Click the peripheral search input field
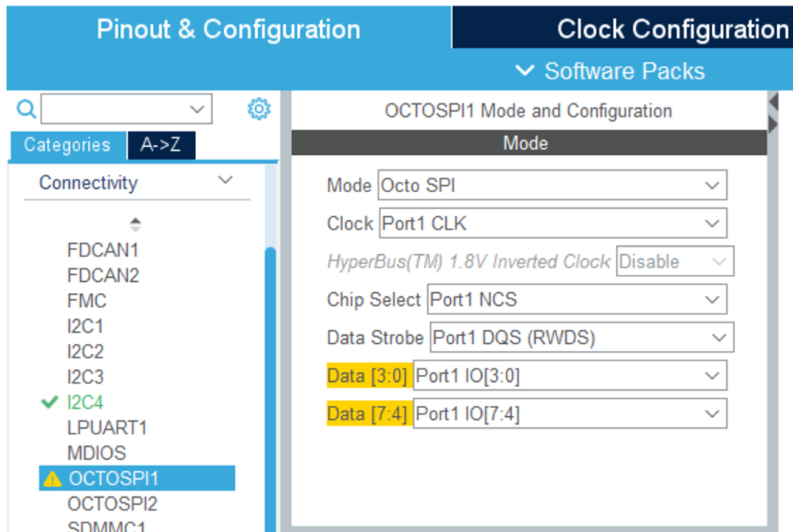 tap(126, 109)
